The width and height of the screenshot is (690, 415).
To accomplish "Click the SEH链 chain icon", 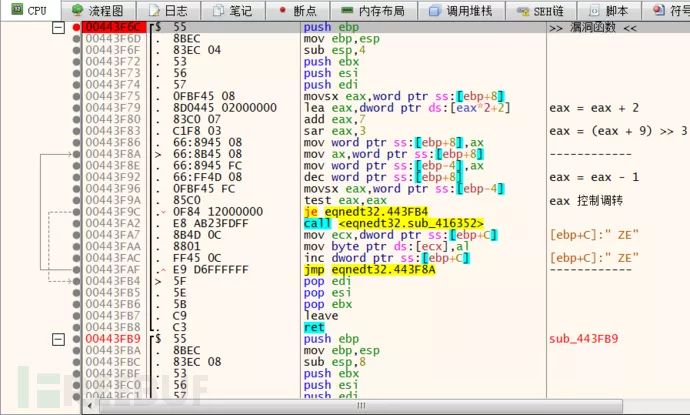I will [522, 11].
